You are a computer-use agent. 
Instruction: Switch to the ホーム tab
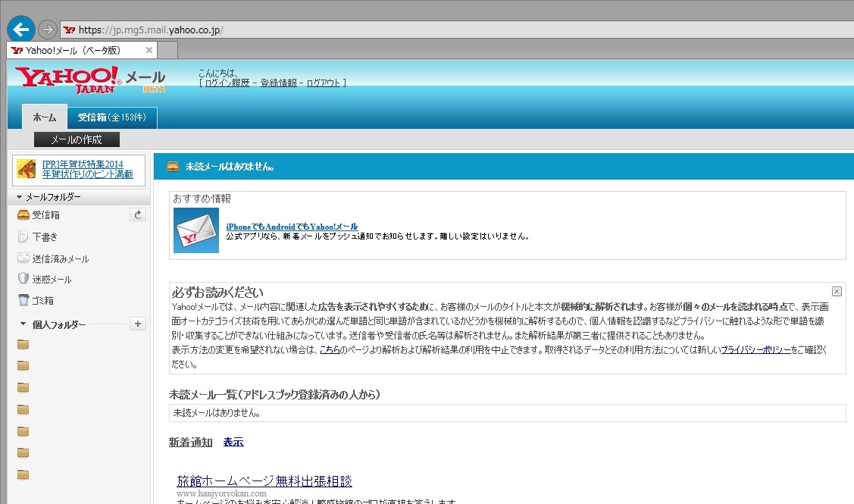point(45,117)
